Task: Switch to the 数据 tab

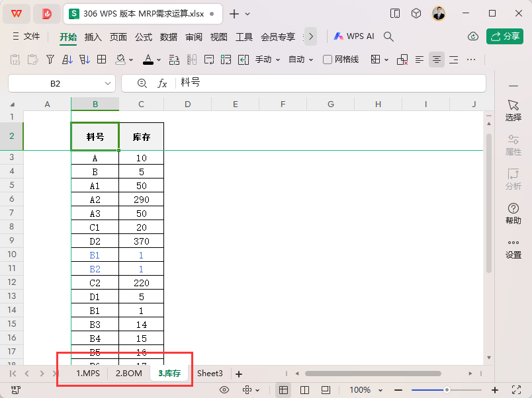Action: [169, 36]
